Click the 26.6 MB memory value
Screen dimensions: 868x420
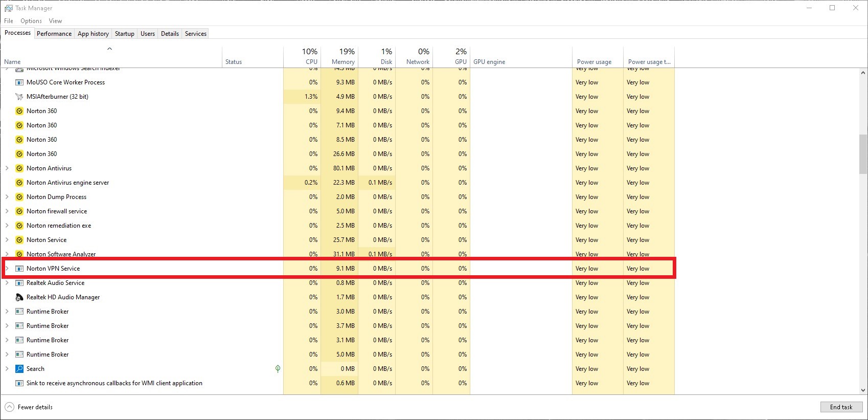(x=344, y=154)
